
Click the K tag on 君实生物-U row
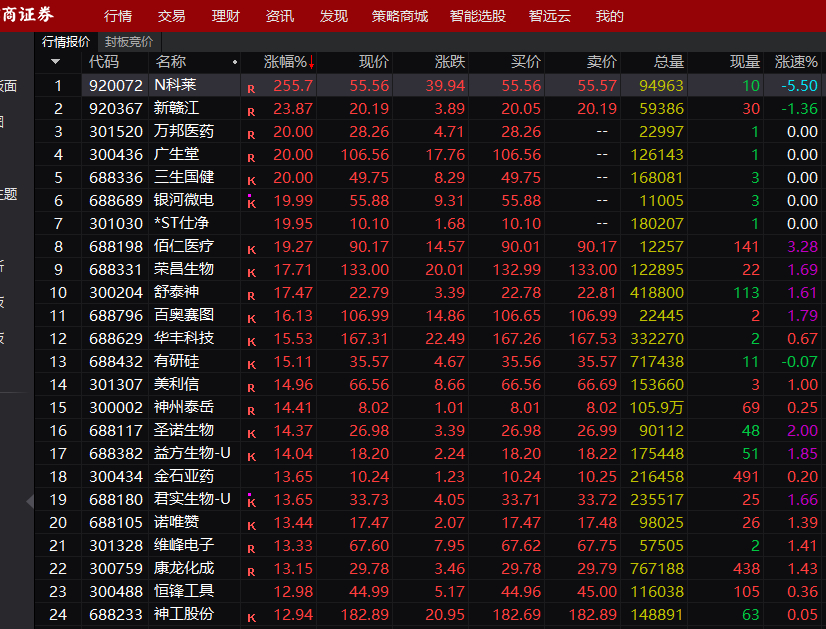tap(251, 502)
